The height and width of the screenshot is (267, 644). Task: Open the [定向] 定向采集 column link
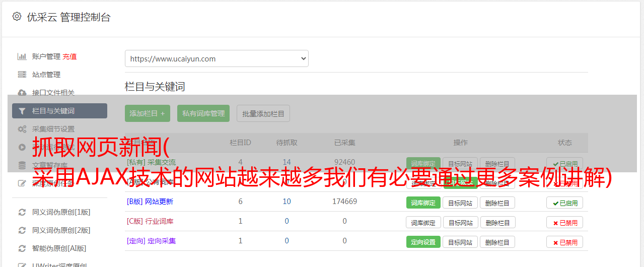[152, 241]
